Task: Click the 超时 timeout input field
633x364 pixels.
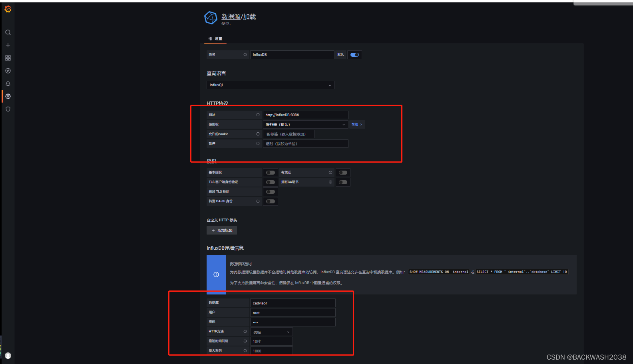Action: pos(305,144)
